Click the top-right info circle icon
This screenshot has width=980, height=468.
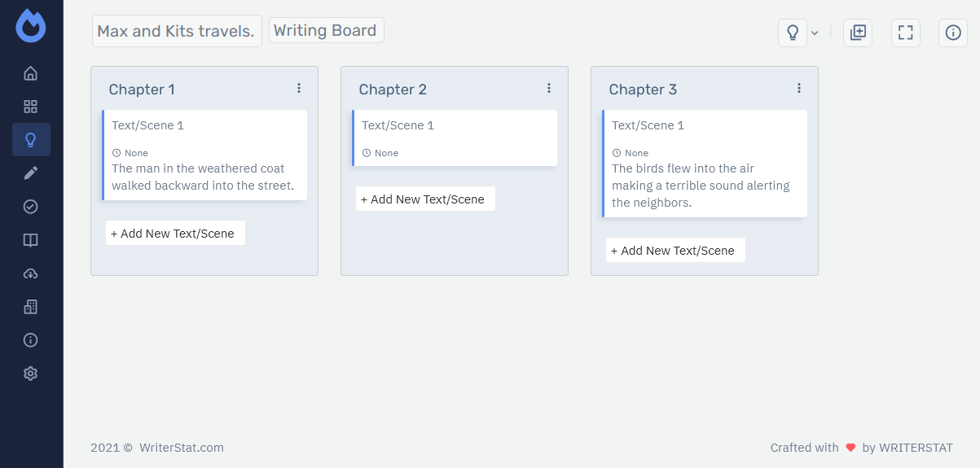953,33
